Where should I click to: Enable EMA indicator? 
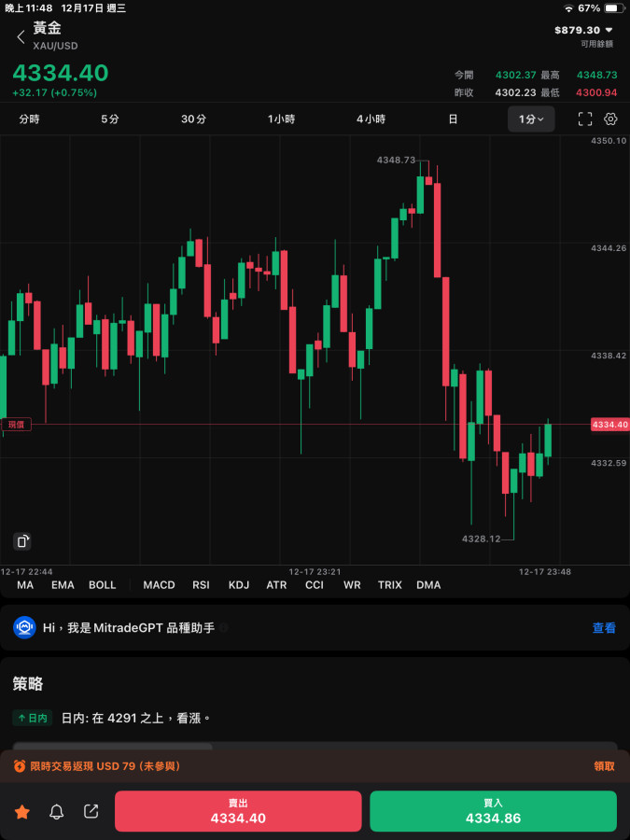[x=63, y=585]
